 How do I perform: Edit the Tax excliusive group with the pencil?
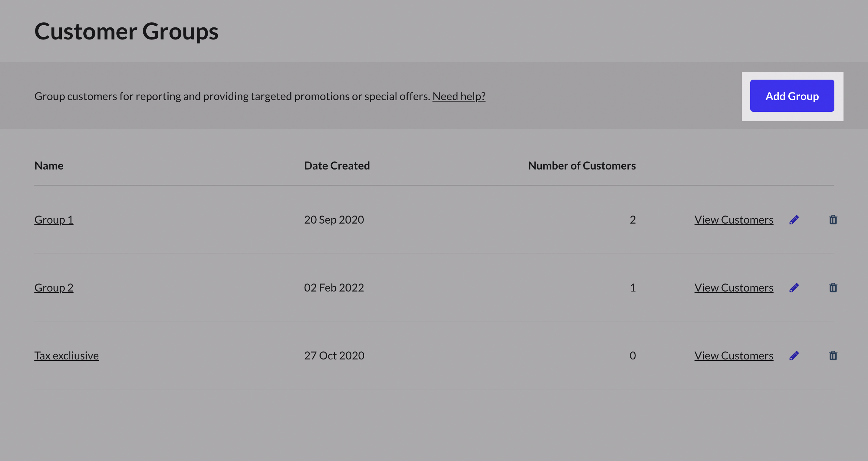pyautogui.click(x=794, y=355)
